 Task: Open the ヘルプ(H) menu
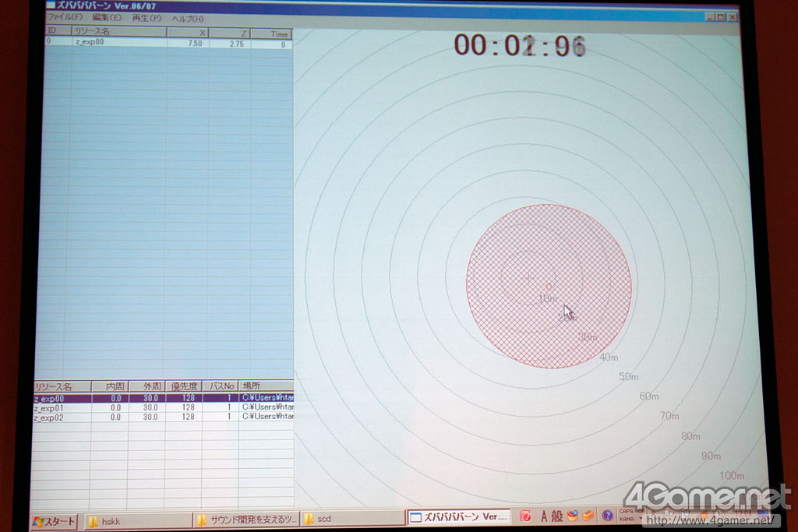tap(187, 19)
